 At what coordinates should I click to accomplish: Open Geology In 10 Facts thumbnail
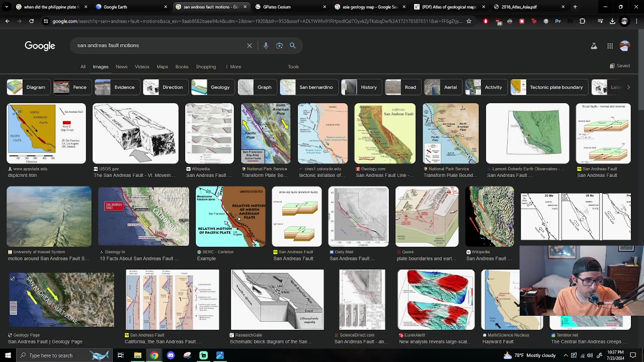pos(143,217)
